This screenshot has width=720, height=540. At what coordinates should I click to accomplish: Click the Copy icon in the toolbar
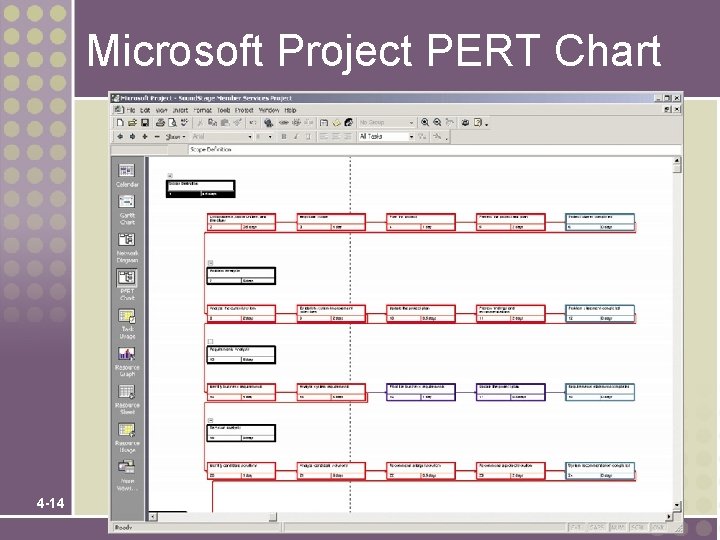pos(212,123)
